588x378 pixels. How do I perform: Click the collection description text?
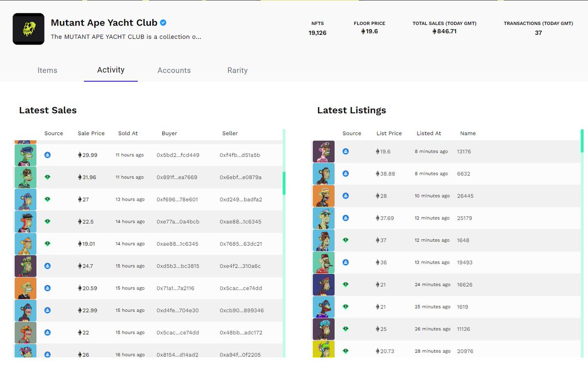click(x=126, y=37)
